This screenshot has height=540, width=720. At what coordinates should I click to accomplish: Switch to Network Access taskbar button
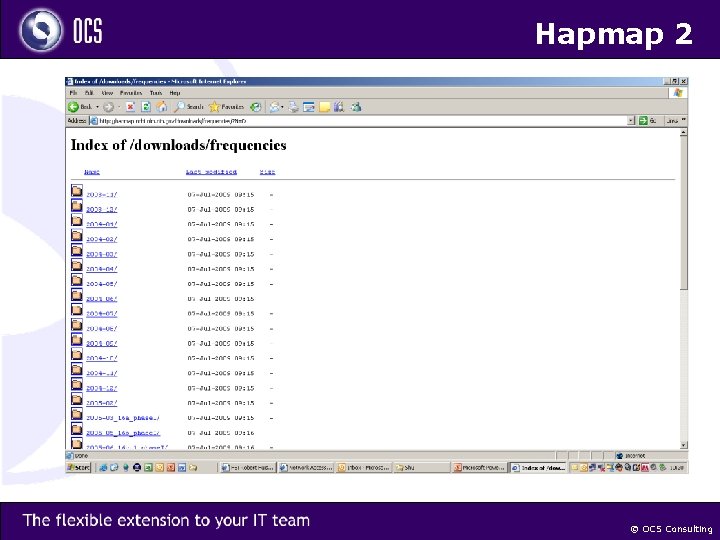[305, 467]
